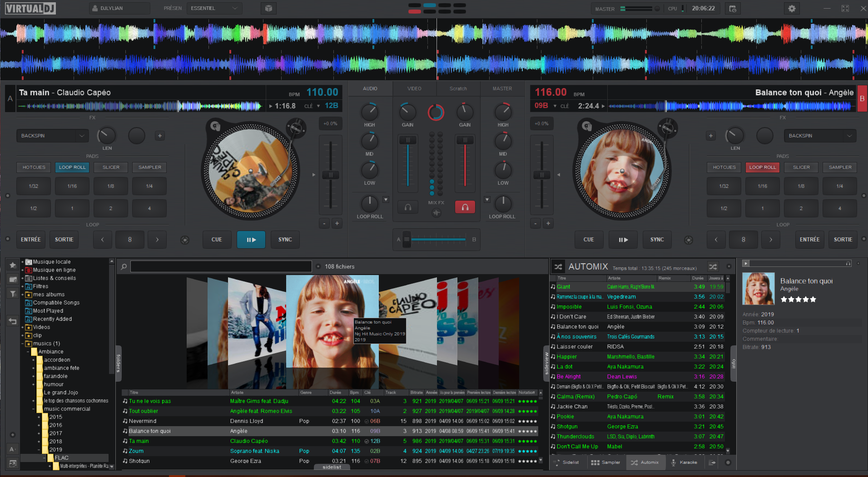Switch mixer to MASTER tab
This screenshot has height=477, width=868.
[x=502, y=89]
